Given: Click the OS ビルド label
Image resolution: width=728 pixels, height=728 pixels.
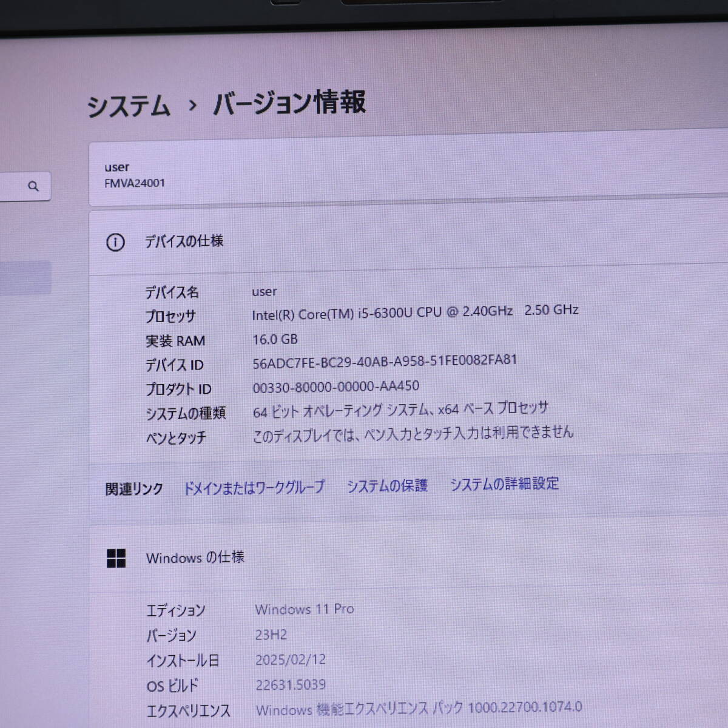Looking at the screenshot, I should (172, 686).
